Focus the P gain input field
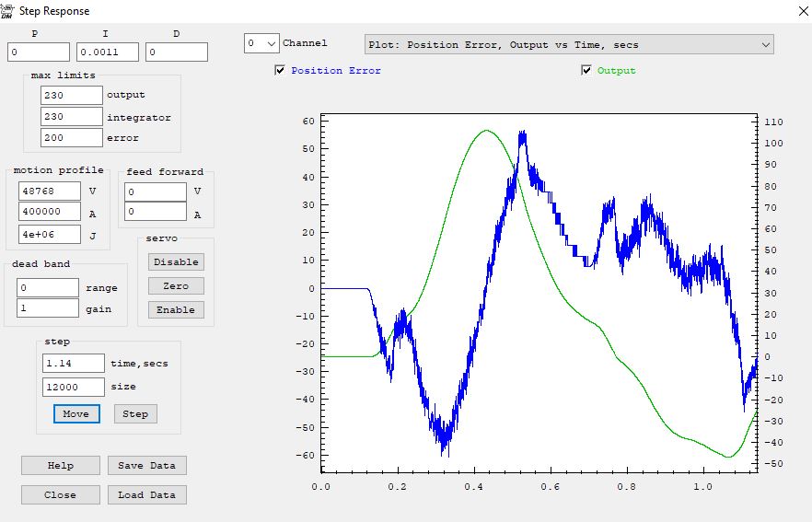Screen dimensions: 812x522 pos(40,52)
